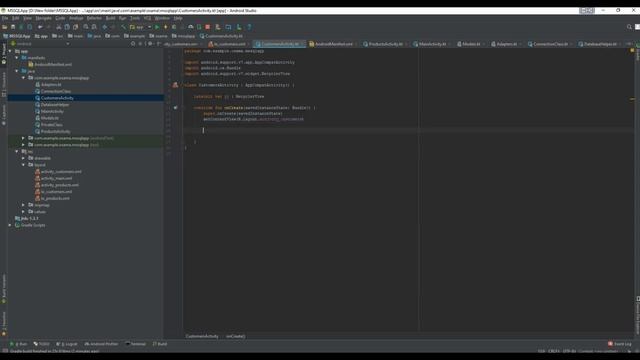Collapse the layout folder node

click(23, 165)
